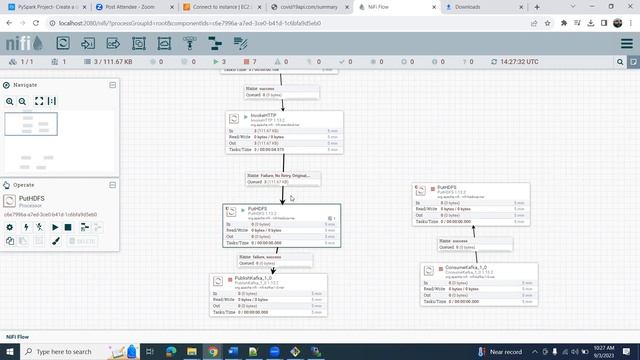Click the stopped components count of 7
Image resolution: width=640 pixels, height=360 pixels.
click(x=250, y=62)
